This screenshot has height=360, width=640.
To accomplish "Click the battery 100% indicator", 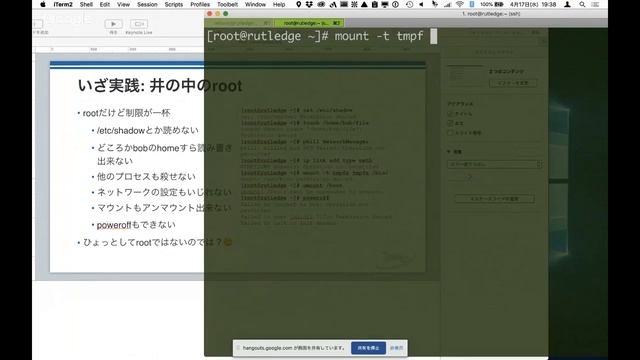I will (x=491, y=4).
